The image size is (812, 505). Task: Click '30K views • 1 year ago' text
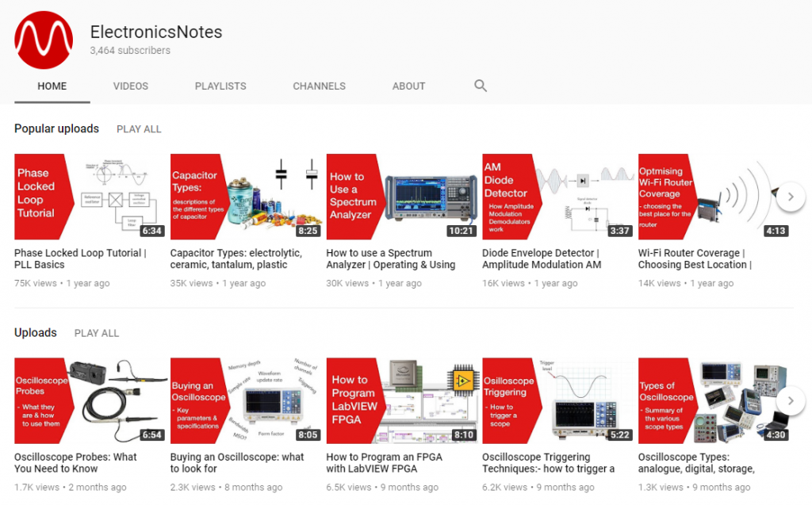point(374,283)
